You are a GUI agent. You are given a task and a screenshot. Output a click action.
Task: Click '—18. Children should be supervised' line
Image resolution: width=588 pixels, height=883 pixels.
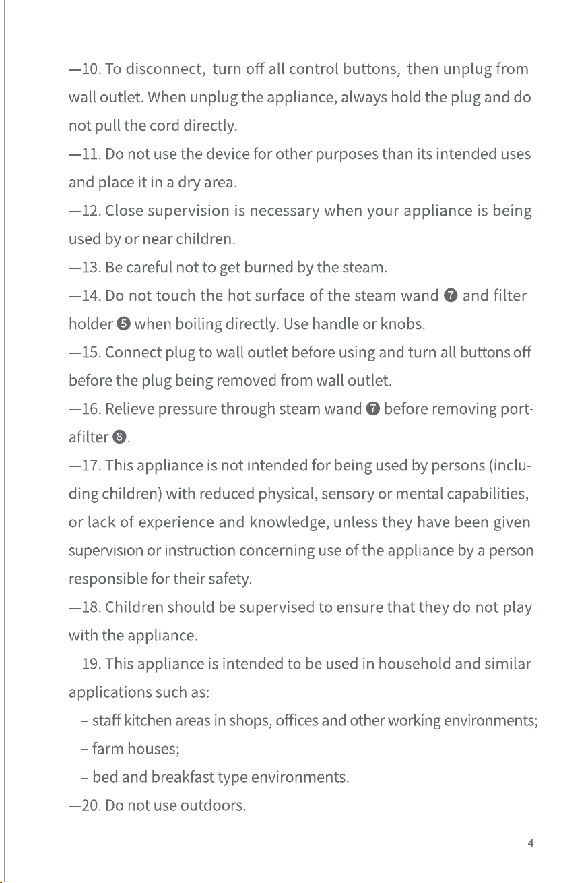point(300,607)
